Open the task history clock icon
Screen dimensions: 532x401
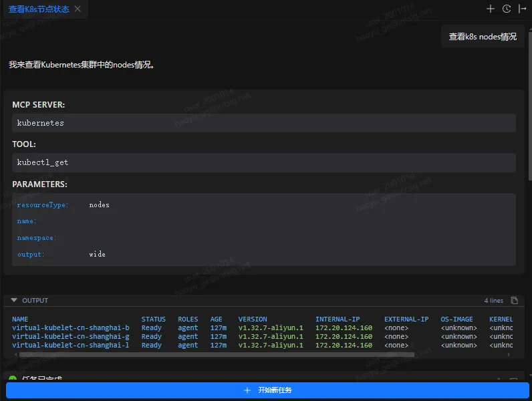[507, 9]
